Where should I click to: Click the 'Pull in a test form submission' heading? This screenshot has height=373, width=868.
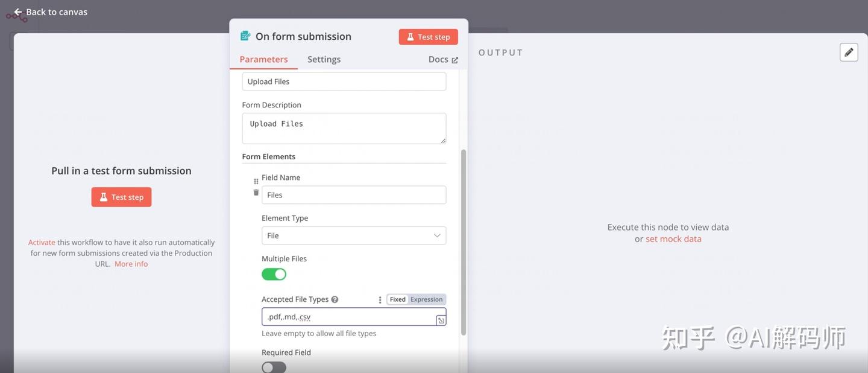(121, 171)
